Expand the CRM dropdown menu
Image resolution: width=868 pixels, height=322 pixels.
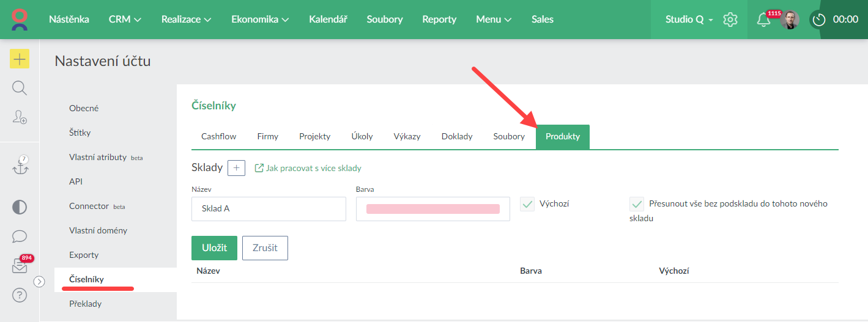click(x=125, y=20)
